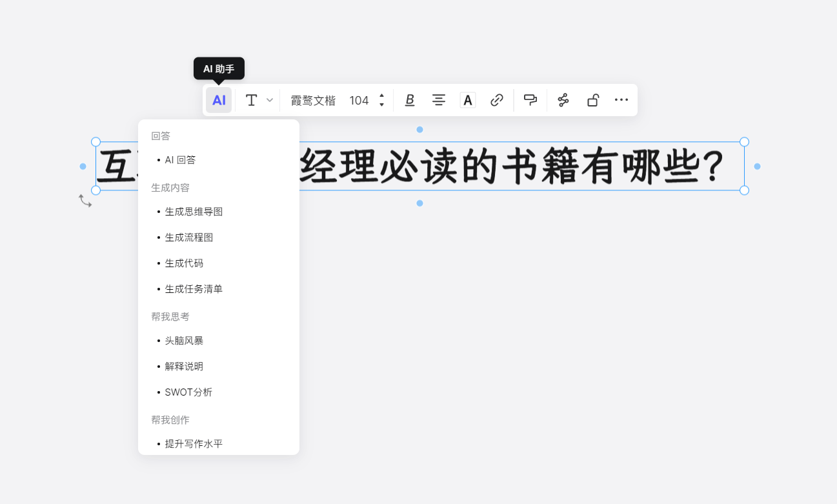Click the font size field showing 104
Image resolution: width=837 pixels, height=504 pixels.
(x=359, y=101)
